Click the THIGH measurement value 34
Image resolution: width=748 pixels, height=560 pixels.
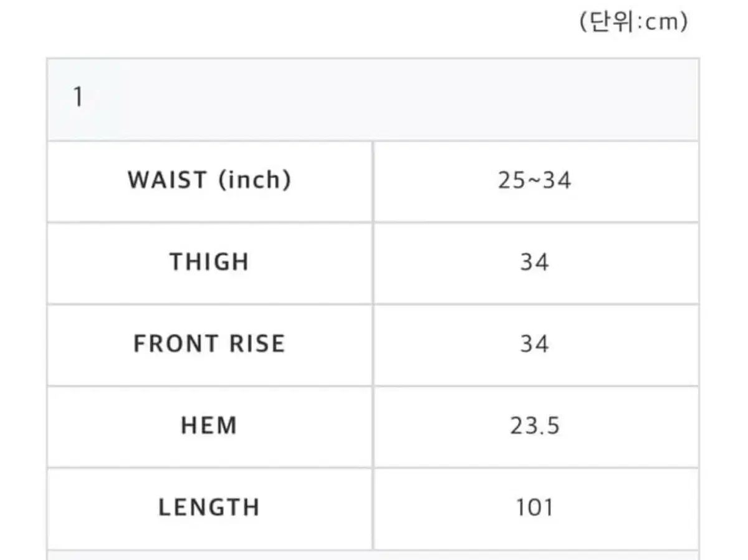(x=535, y=263)
